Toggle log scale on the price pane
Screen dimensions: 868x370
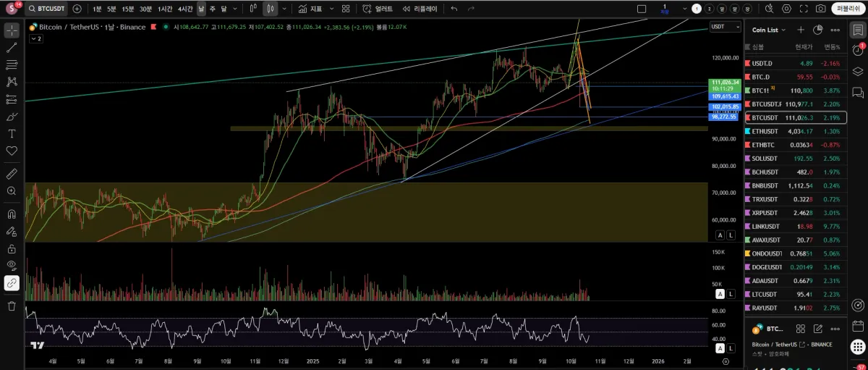(x=731, y=235)
